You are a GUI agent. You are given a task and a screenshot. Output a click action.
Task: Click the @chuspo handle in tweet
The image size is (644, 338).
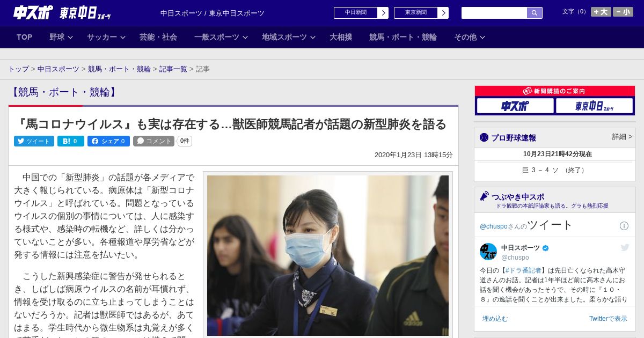(x=515, y=258)
